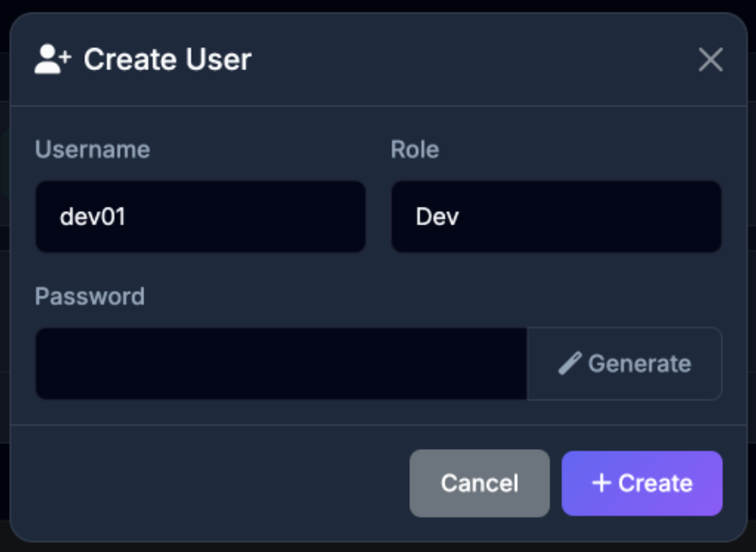Click the empty footer area left of Cancel

coord(211,483)
